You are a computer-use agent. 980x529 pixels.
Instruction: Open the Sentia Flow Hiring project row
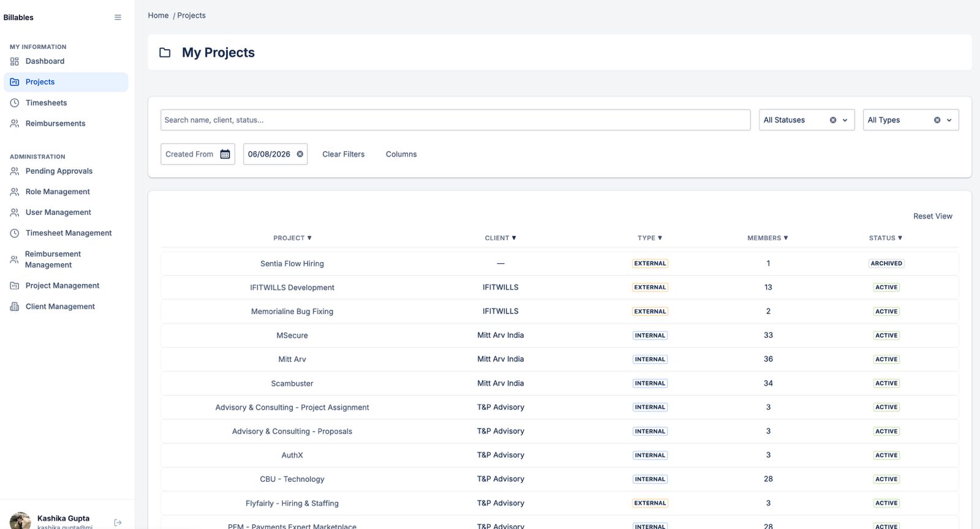tap(560, 263)
